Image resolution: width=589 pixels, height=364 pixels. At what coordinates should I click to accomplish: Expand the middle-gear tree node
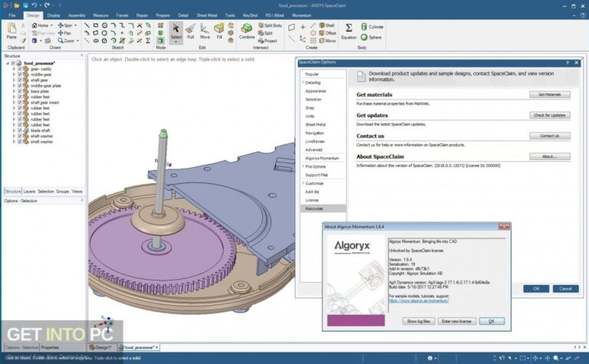tap(15, 74)
